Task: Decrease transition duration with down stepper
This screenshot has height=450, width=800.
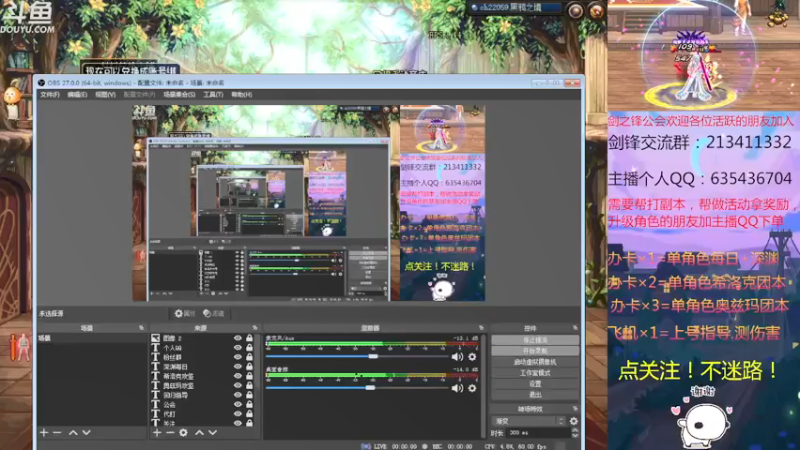Action: (575, 435)
